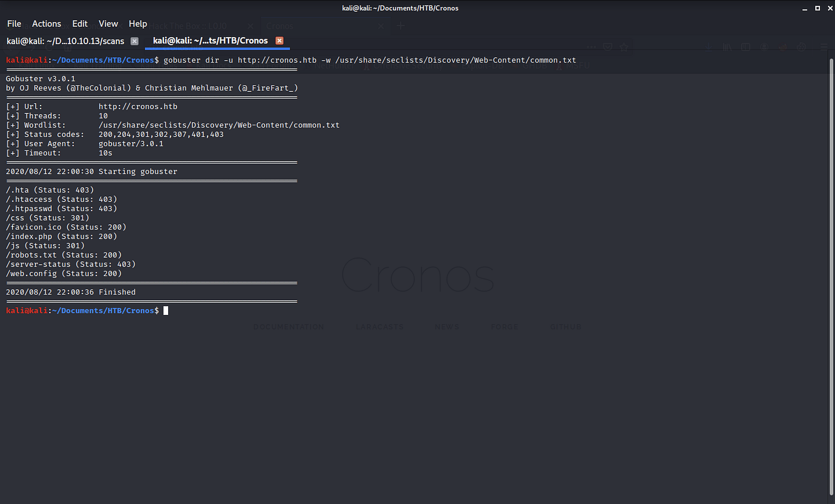Click the '/.htpasswd (Status: 403)' result
835x504 pixels.
point(61,209)
